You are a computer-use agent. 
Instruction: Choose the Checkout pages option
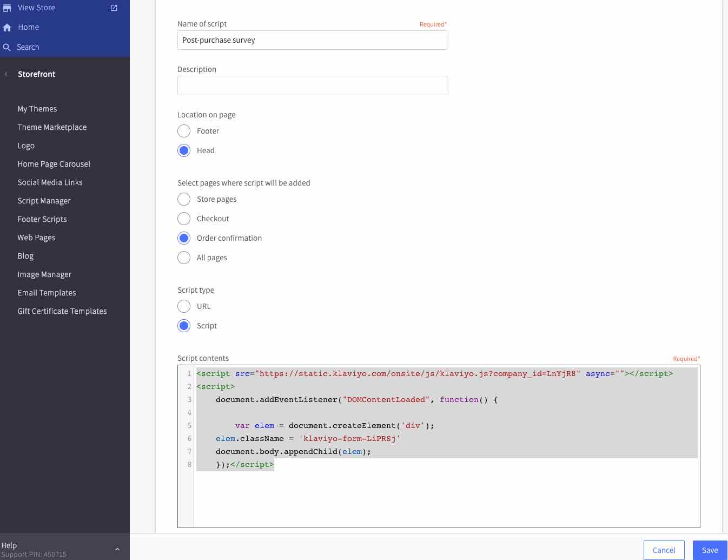184,219
